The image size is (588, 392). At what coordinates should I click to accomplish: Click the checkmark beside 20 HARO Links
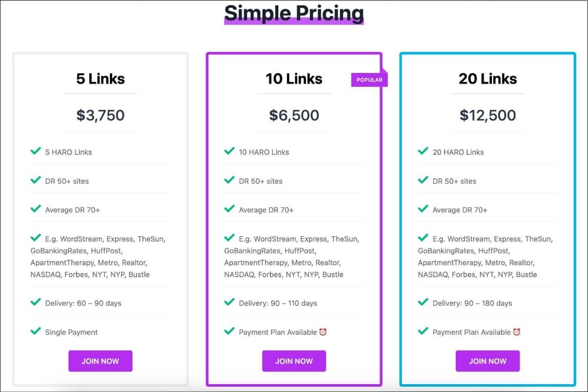click(422, 151)
